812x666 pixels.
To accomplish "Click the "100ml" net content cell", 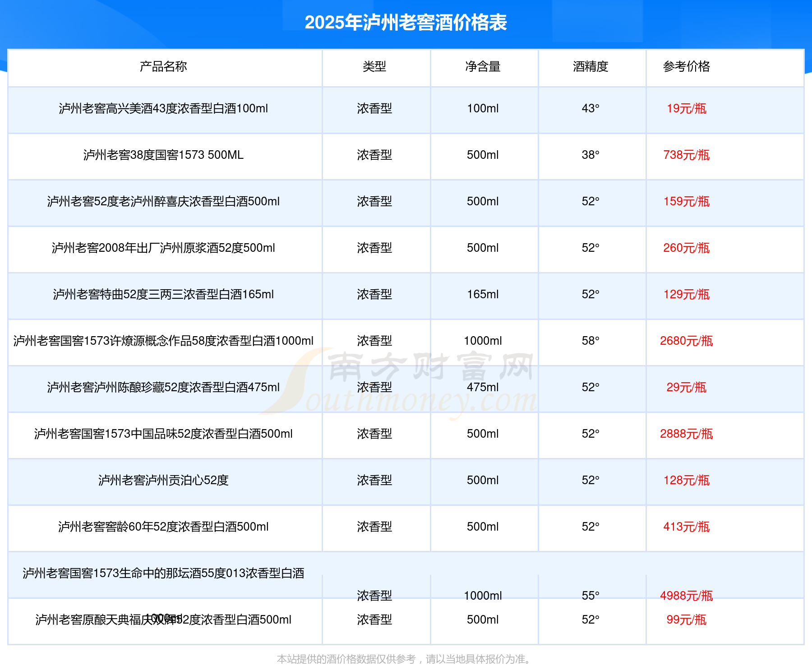I will click(x=483, y=108).
